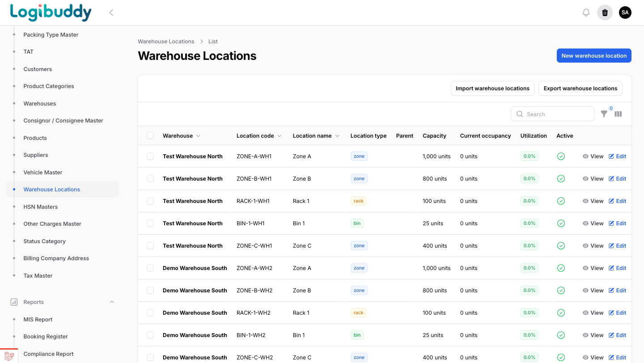Click the Logibuddy logo
Image resolution: width=644 pixels, height=363 pixels.
[x=51, y=13]
